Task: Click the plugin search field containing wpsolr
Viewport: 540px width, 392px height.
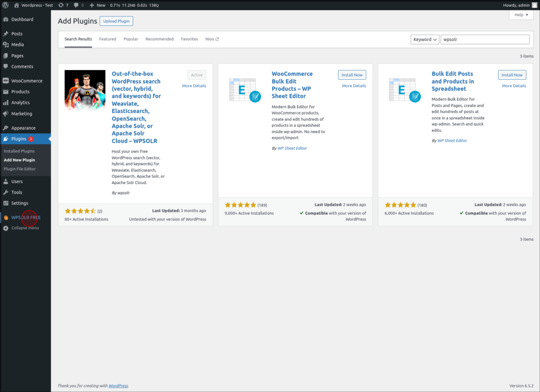Action: 485,40
